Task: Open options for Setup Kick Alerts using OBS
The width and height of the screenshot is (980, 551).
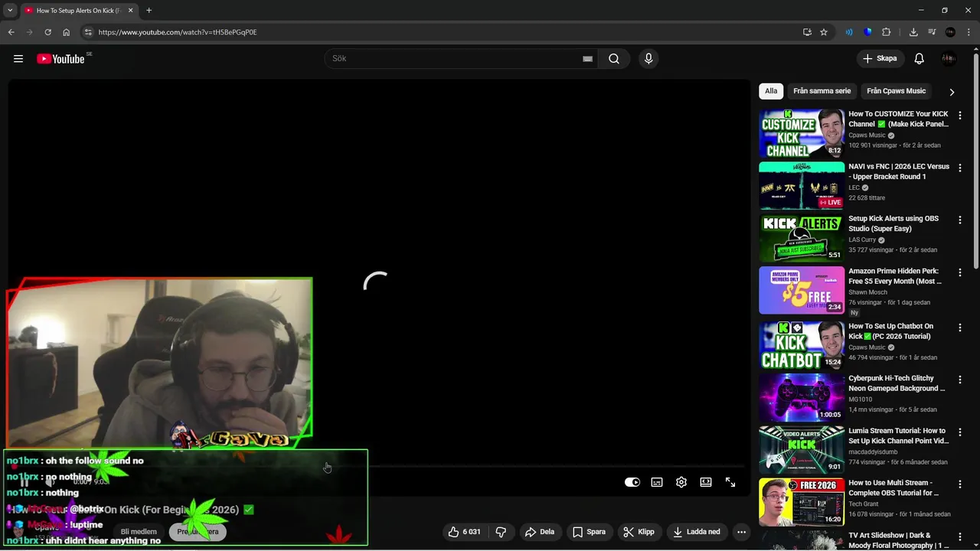Action: coord(960,220)
